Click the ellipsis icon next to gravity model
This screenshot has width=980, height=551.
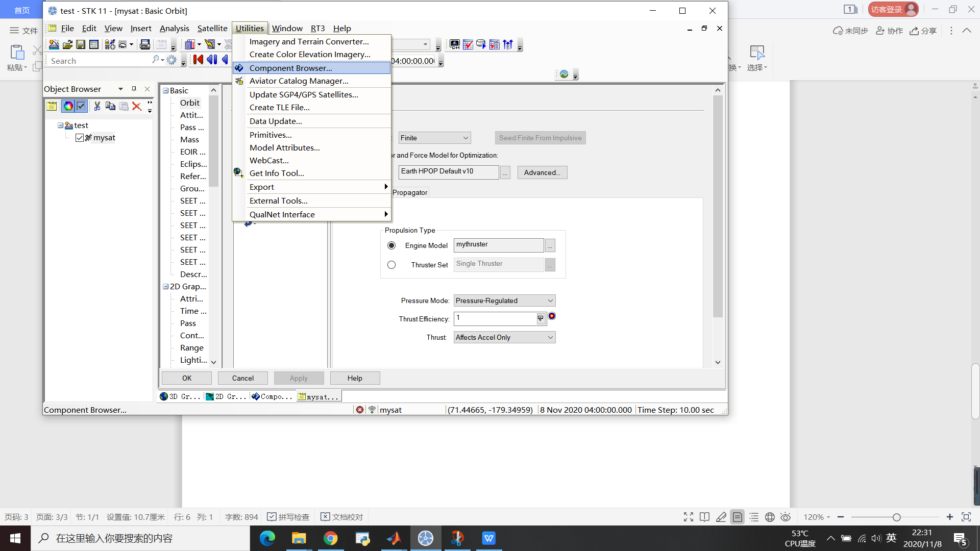505,172
